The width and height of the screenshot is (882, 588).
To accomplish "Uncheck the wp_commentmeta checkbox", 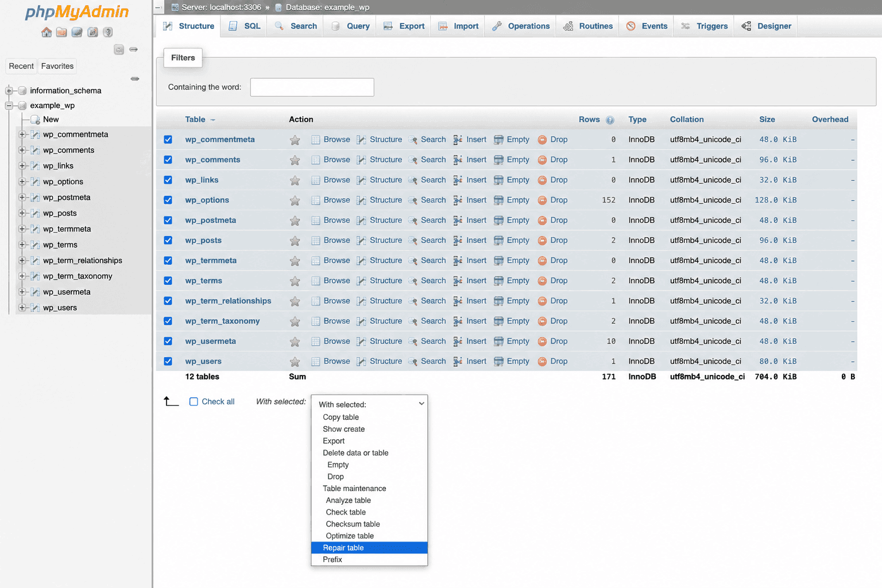I will tap(168, 140).
